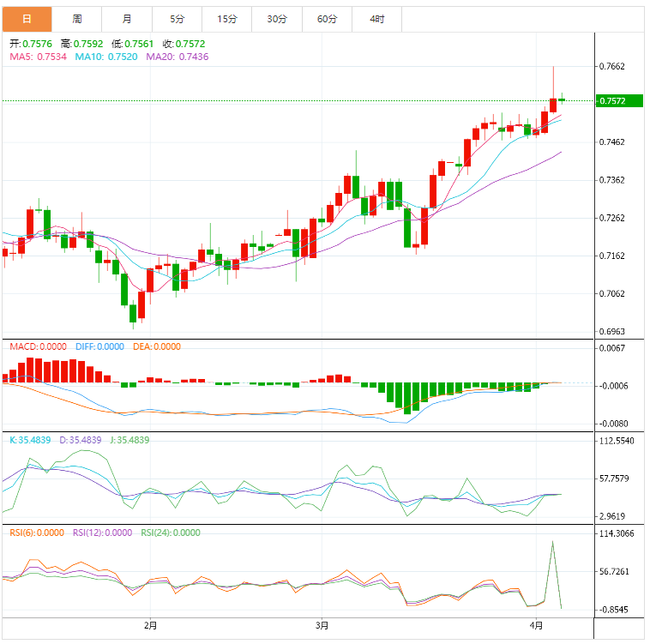Click the K:35.4839 indicator label
This screenshot has width=650, height=644.
click(x=30, y=440)
